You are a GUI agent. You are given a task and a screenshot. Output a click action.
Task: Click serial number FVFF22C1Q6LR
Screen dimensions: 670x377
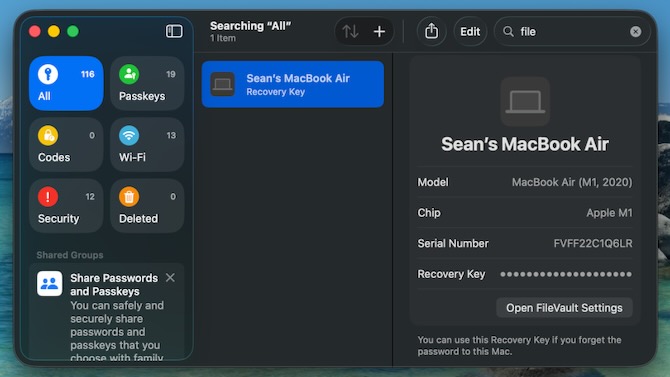pyautogui.click(x=593, y=244)
